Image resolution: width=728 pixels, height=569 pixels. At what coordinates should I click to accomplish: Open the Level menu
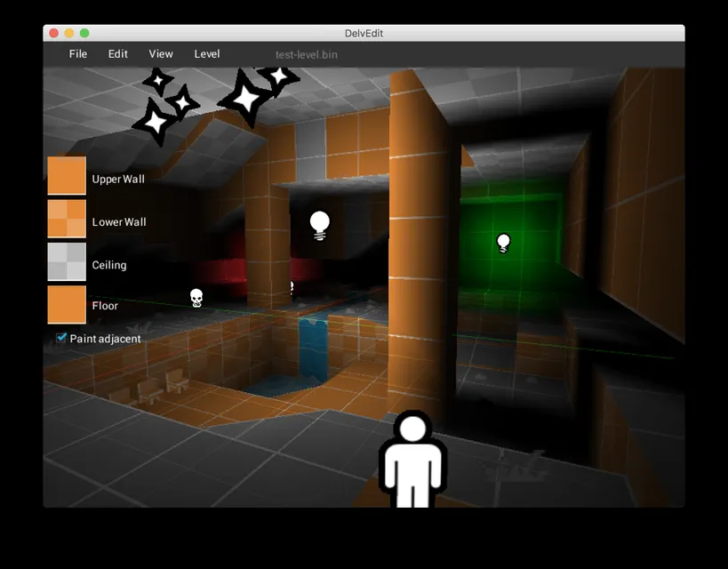pyautogui.click(x=207, y=54)
